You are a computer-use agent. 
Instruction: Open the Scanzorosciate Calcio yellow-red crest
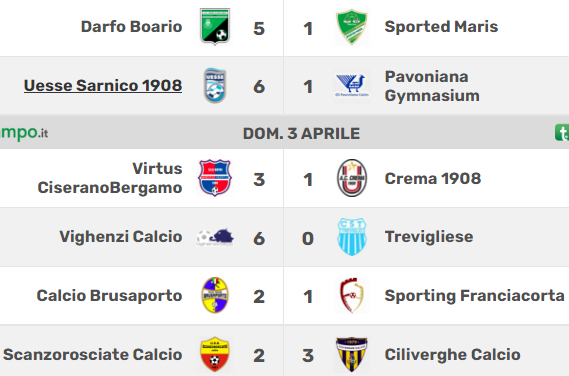[215, 354]
